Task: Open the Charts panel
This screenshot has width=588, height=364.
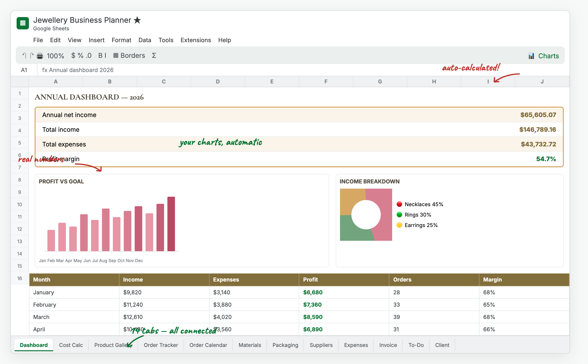Action: [x=543, y=56]
